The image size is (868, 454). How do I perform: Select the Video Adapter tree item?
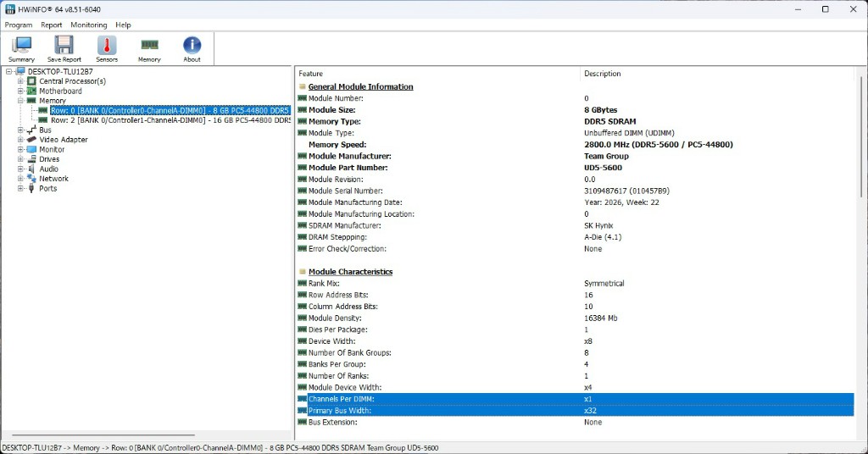(63, 140)
